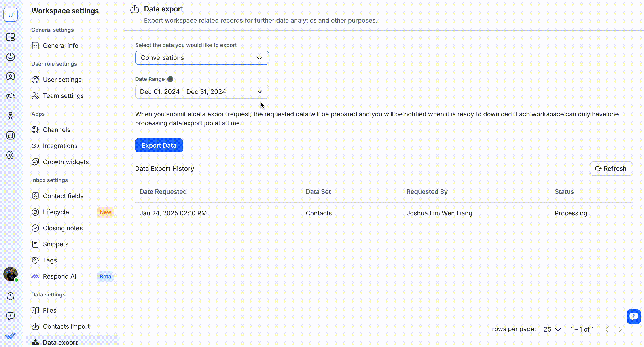Screen dimensions: 644x347
Task: Select the Contacts export history row
Action: (x=318, y=213)
